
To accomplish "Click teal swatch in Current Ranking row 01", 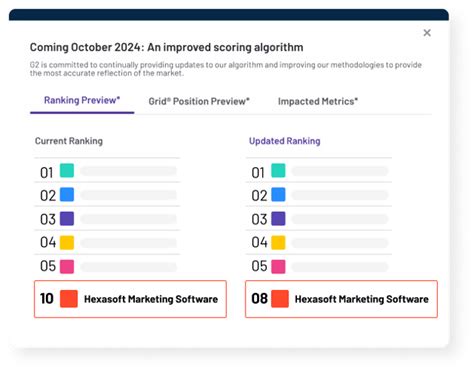I will 67,170.
